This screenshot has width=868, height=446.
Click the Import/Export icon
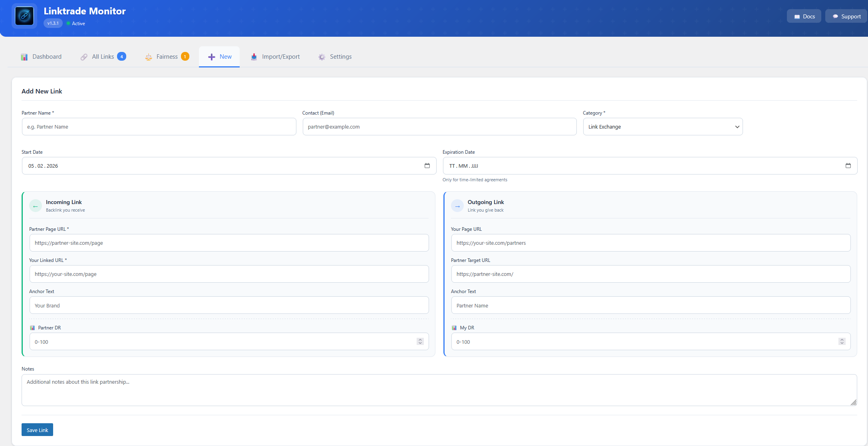[x=254, y=57]
